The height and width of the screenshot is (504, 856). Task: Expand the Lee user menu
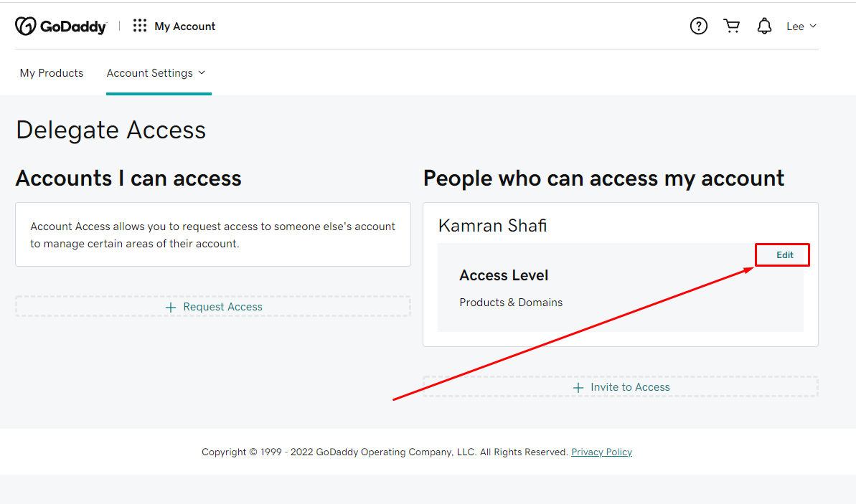click(801, 27)
